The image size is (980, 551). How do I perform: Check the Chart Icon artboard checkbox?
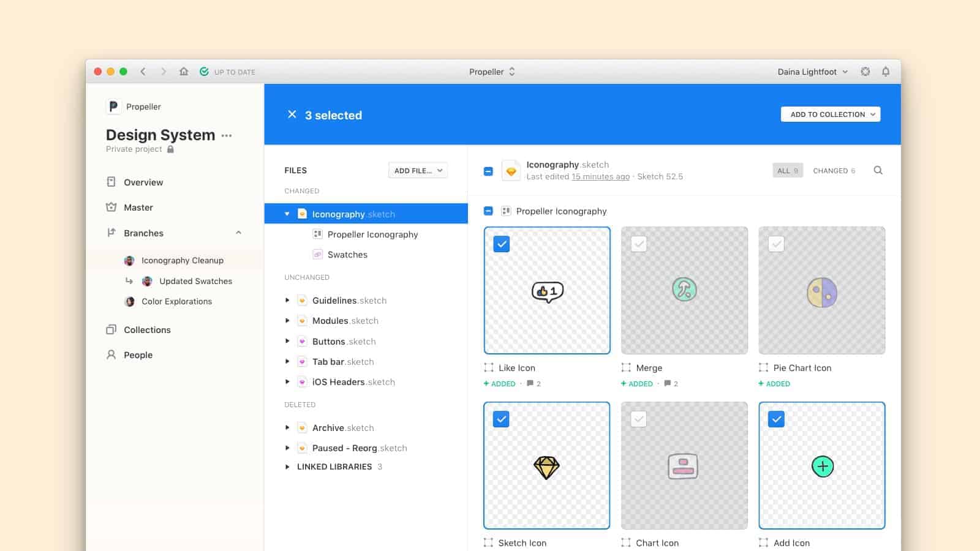click(639, 419)
